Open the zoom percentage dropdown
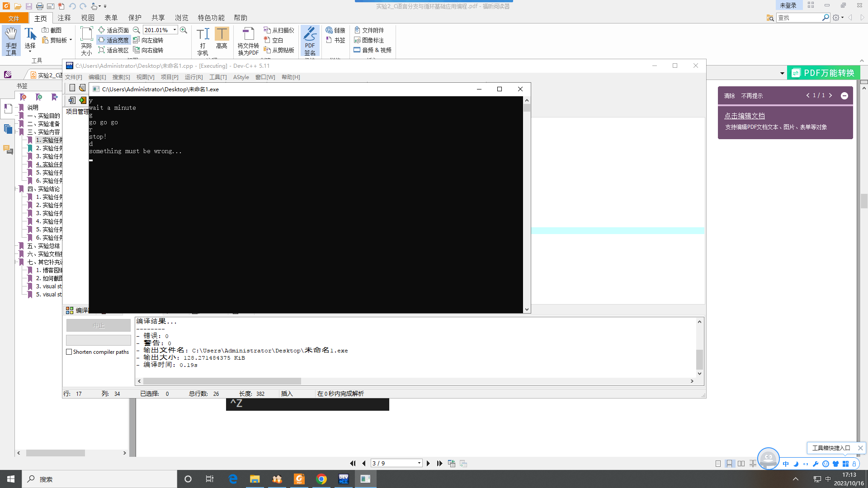The width and height of the screenshot is (868, 488). tap(175, 30)
